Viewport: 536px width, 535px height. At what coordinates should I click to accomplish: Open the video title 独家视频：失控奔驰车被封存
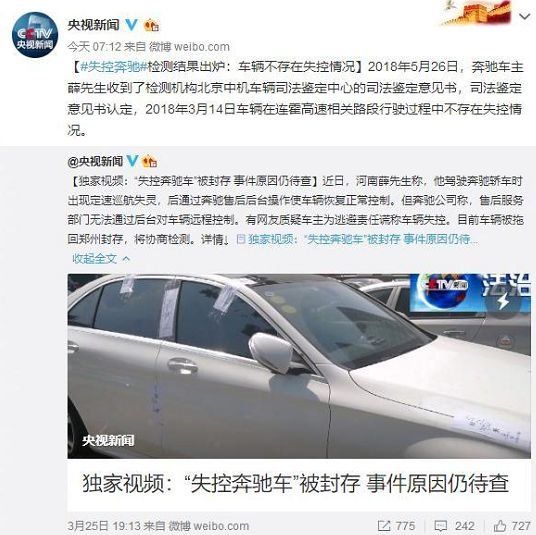pyautogui.click(x=296, y=483)
